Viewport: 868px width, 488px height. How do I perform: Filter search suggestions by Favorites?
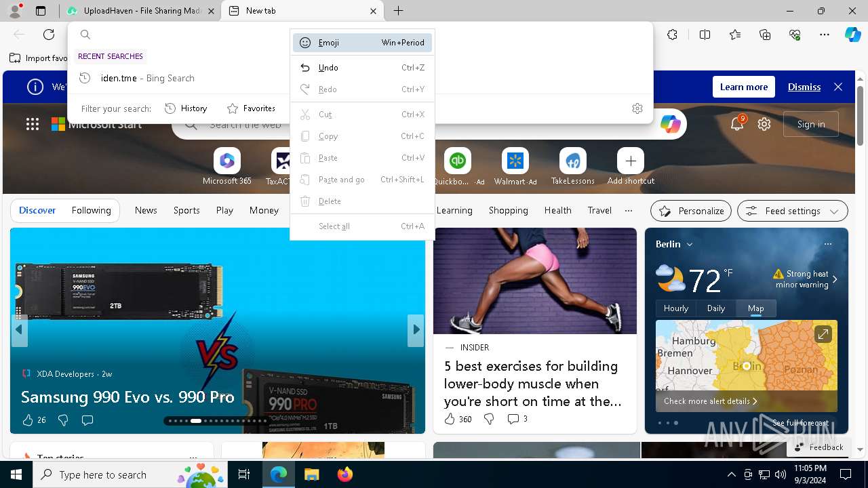click(251, 108)
